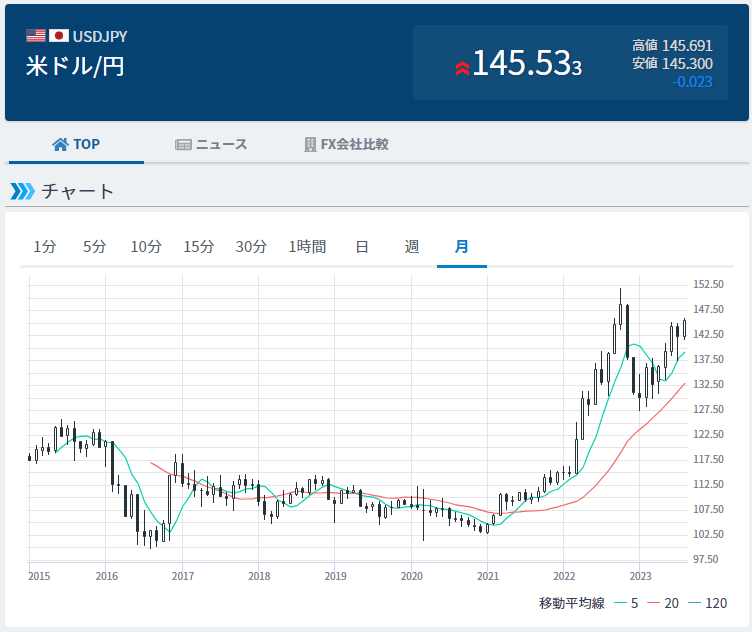The width and height of the screenshot is (752, 632).
Task: Open the FX会社比較 tab
Action: pos(346,144)
